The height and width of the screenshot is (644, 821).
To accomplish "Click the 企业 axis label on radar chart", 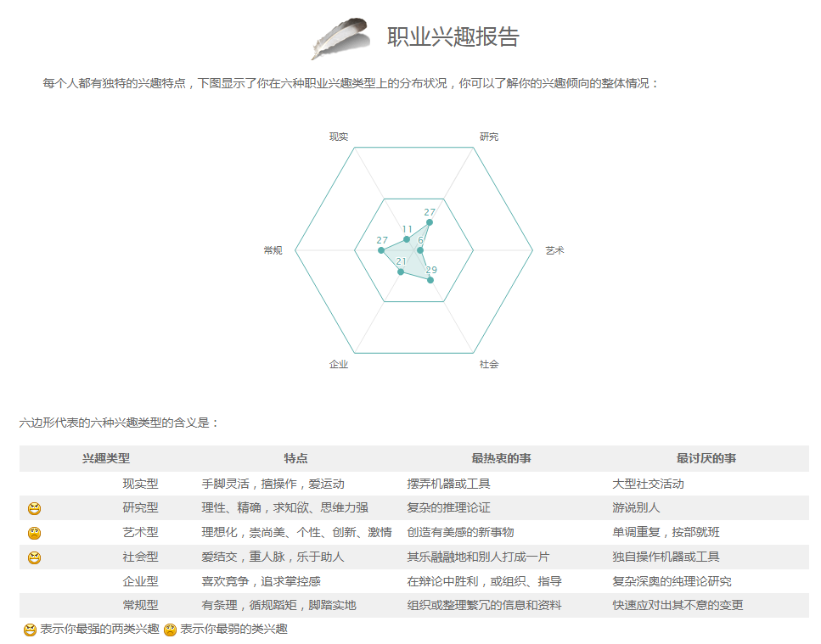I will tap(339, 365).
